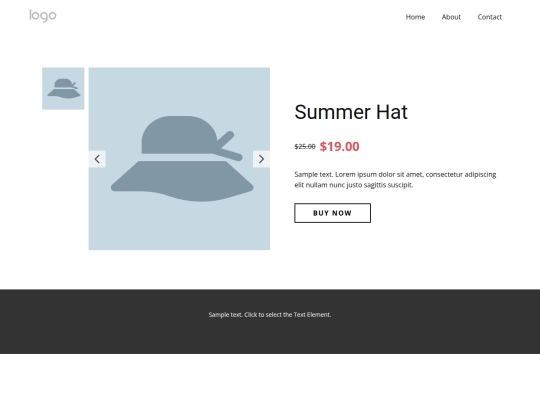Click the Summer Hat product title
The image size is (540, 405).
pyautogui.click(x=351, y=112)
